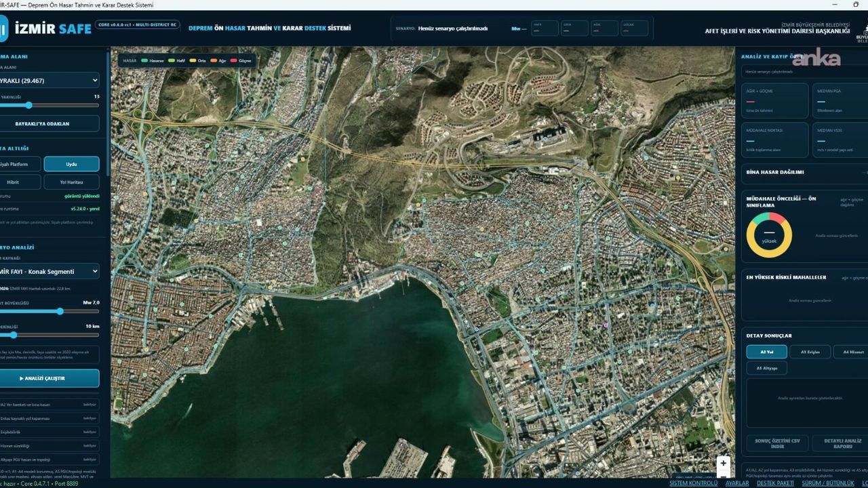Switch basemap to Hibrit

point(14,182)
